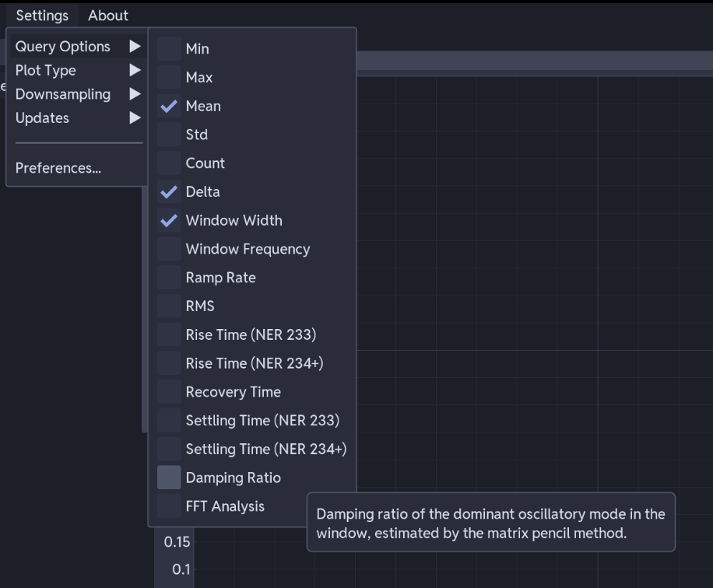The image size is (713, 588).
Task: Expand the Downsampling submenu
Action: click(78, 94)
